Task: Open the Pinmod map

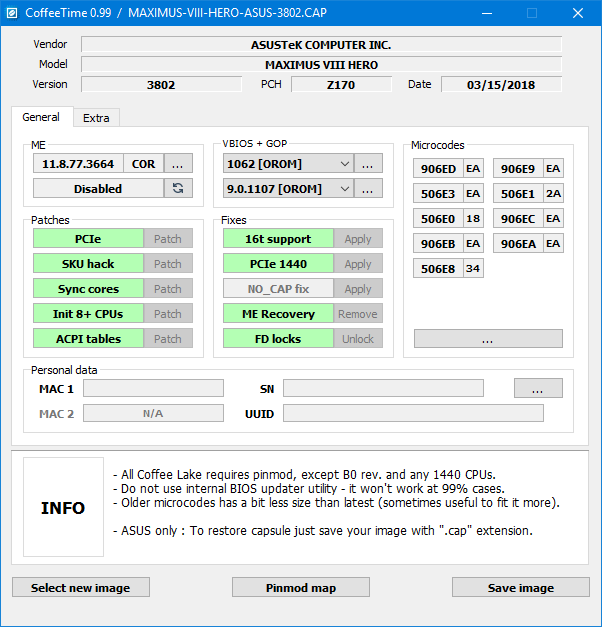Action: [x=301, y=587]
